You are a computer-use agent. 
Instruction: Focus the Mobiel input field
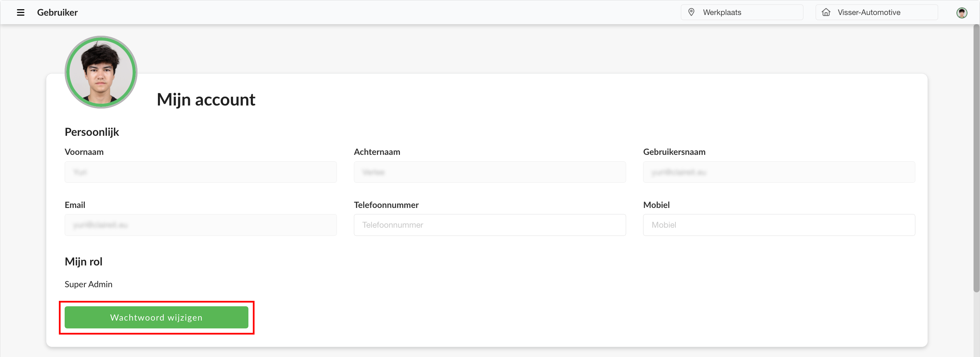[x=779, y=225]
